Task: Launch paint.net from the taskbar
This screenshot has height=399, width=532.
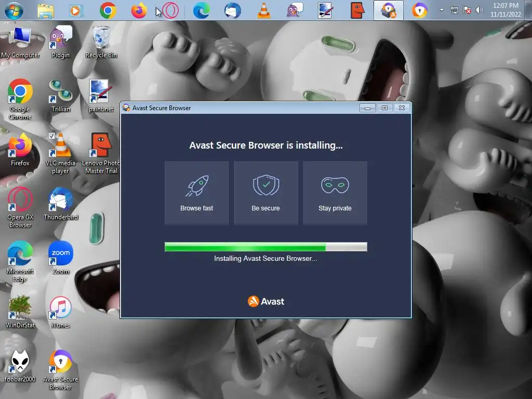Action: pyautogui.click(x=325, y=10)
